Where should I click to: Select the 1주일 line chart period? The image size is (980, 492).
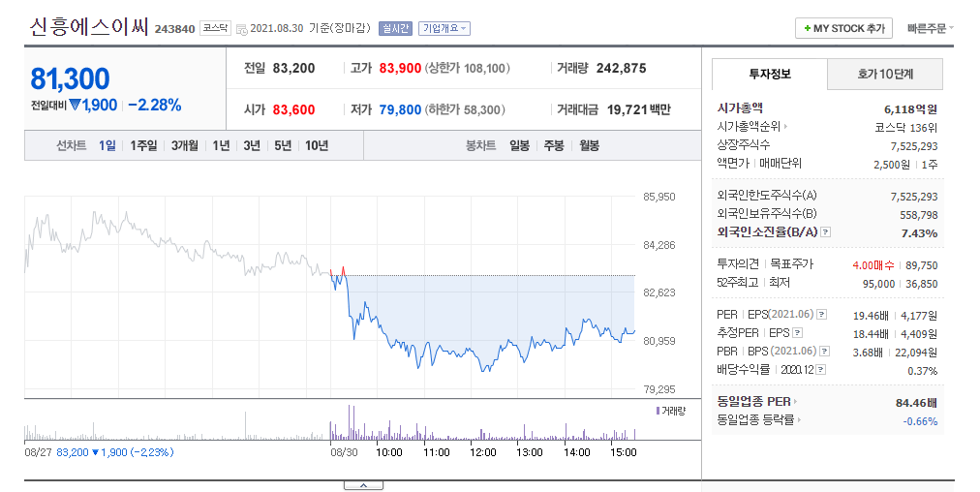click(143, 145)
